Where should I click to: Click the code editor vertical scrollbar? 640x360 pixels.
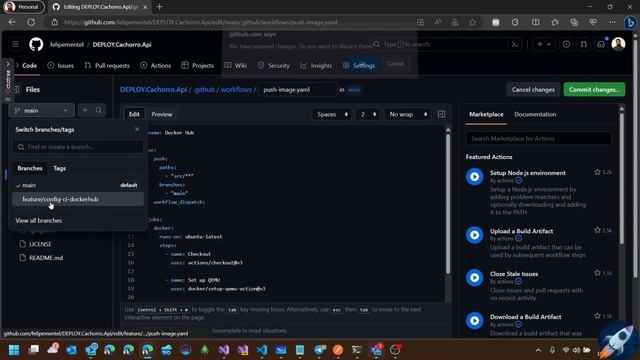click(448, 204)
